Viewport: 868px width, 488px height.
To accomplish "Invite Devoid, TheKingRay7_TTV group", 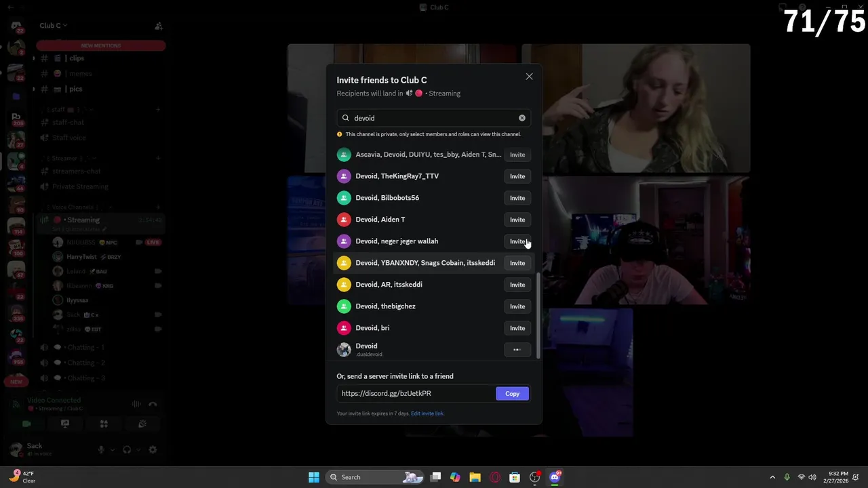I will [517, 176].
